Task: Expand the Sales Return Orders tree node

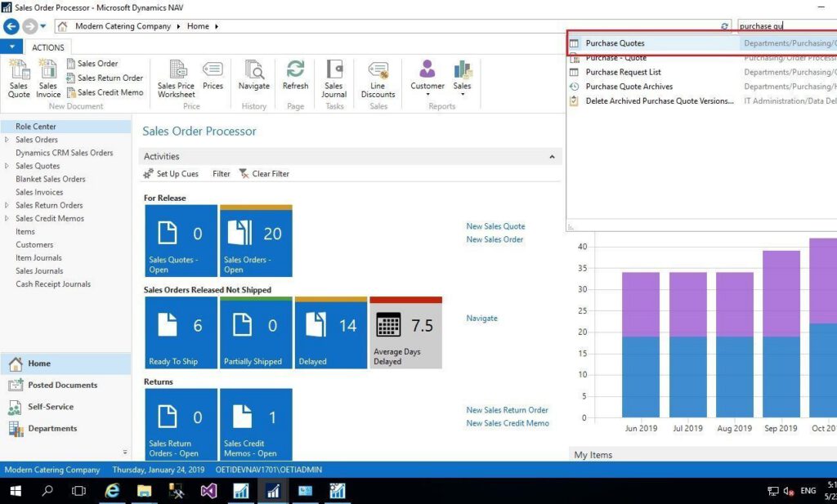Action: coord(7,205)
